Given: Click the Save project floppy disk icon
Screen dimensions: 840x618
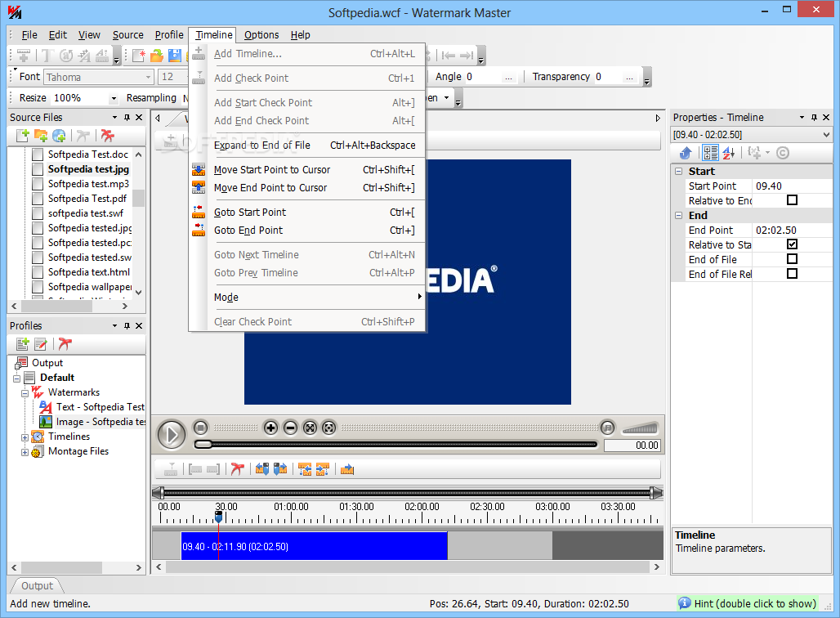Looking at the screenshot, I should [175, 56].
